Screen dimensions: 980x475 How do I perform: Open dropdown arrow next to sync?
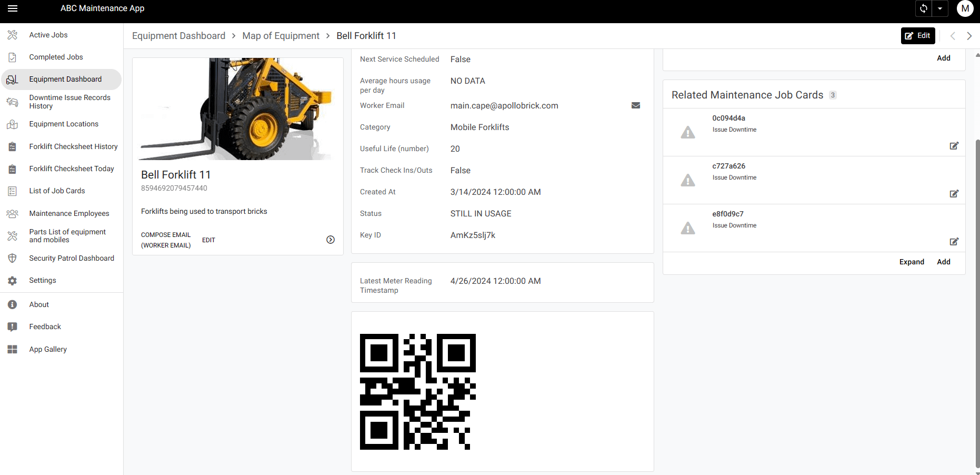pyautogui.click(x=940, y=8)
